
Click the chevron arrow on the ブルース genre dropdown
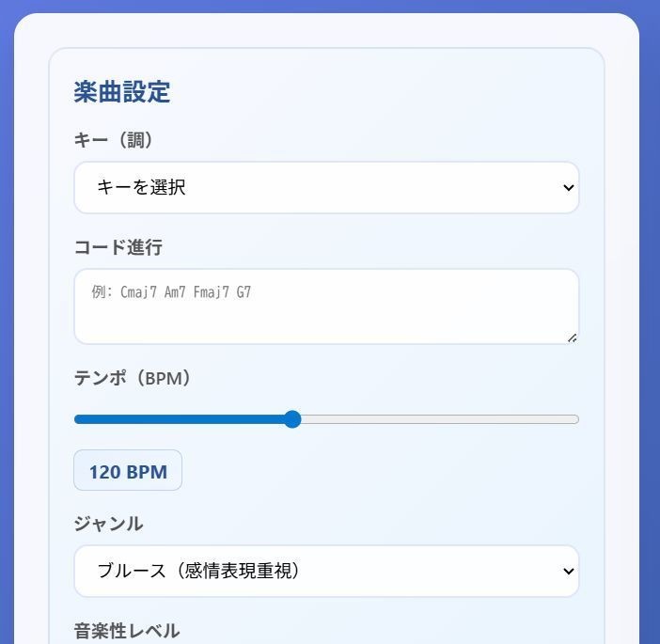click(567, 571)
